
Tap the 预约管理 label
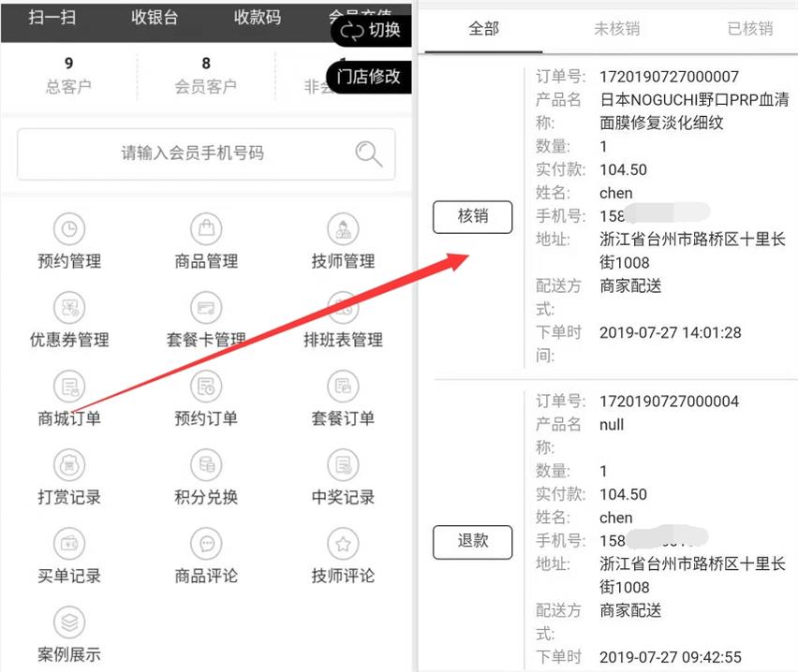pyautogui.click(x=69, y=261)
